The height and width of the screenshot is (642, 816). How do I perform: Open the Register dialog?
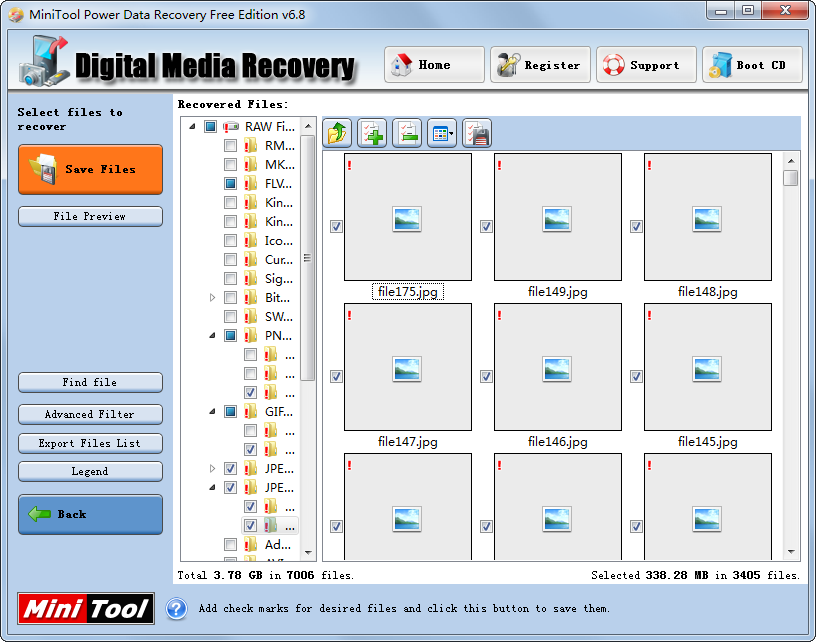click(x=540, y=65)
